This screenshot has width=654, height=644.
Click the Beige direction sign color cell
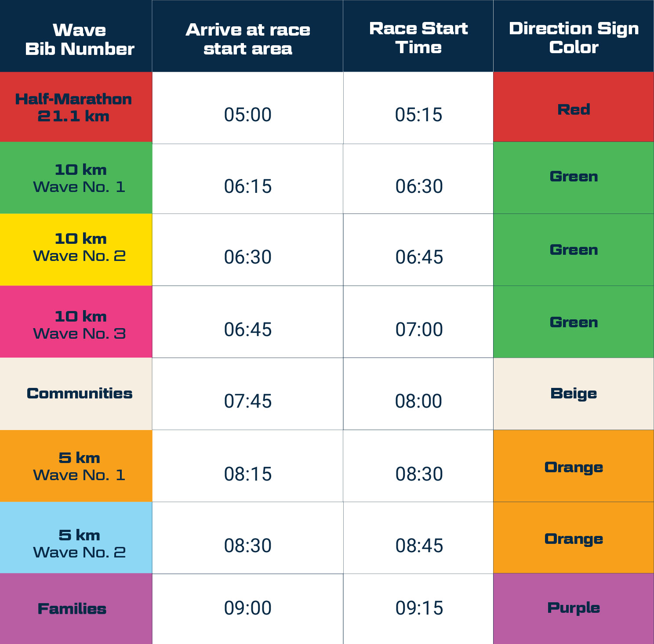point(573,394)
